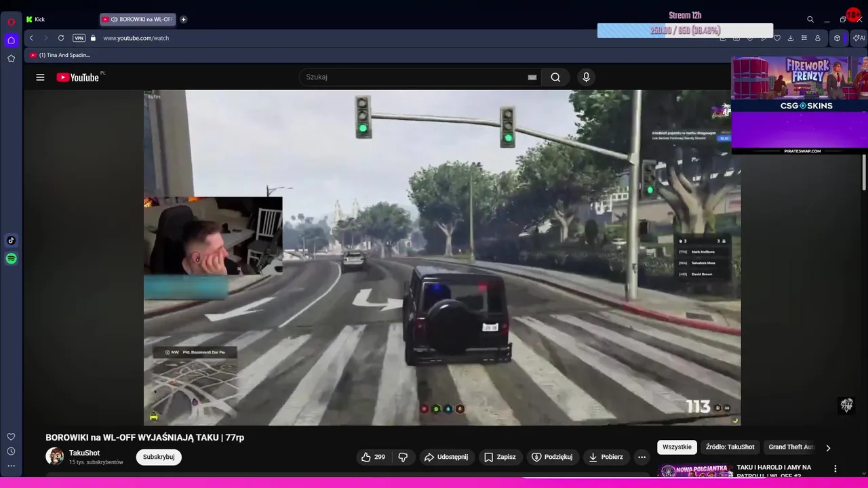Open recommended video TAKU I HAROLD I AMY
The height and width of the screenshot is (488, 868).
click(774, 470)
